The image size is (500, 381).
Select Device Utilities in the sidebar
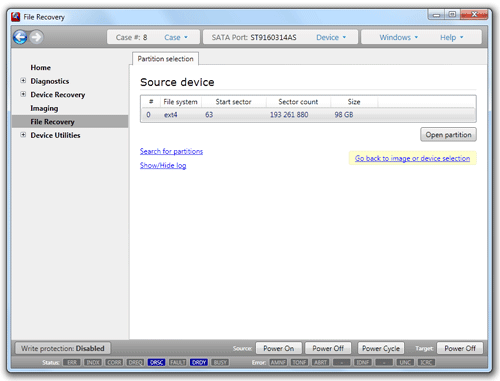pos(55,135)
